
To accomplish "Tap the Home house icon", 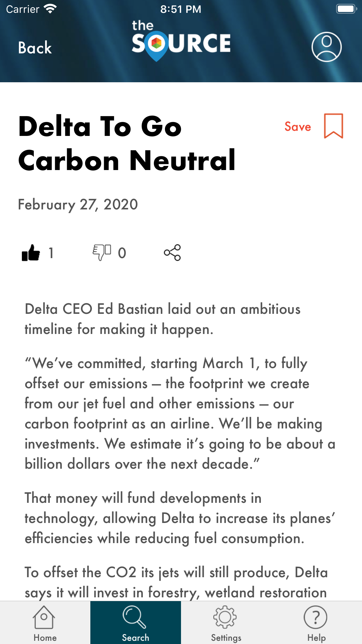I will pos(44,617).
